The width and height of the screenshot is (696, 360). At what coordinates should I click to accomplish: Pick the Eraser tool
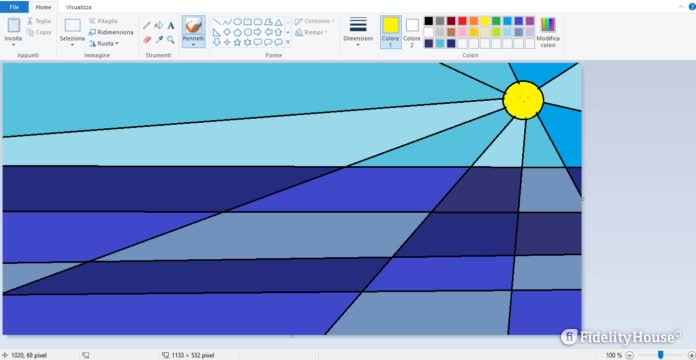pos(147,40)
